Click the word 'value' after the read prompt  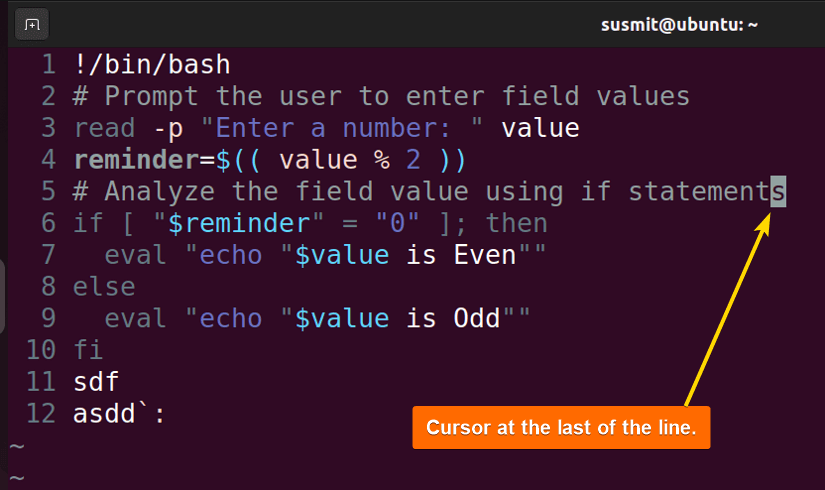click(540, 128)
